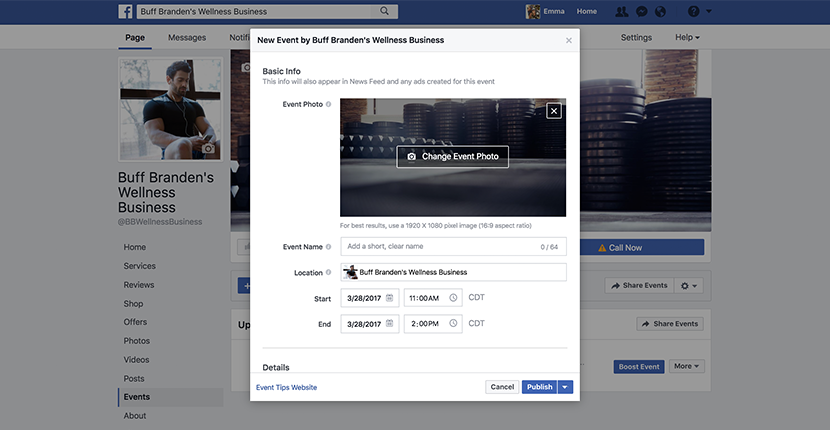The image size is (830, 430).
Task: Select Photos in the left sidebar
Action: (137, 341)
